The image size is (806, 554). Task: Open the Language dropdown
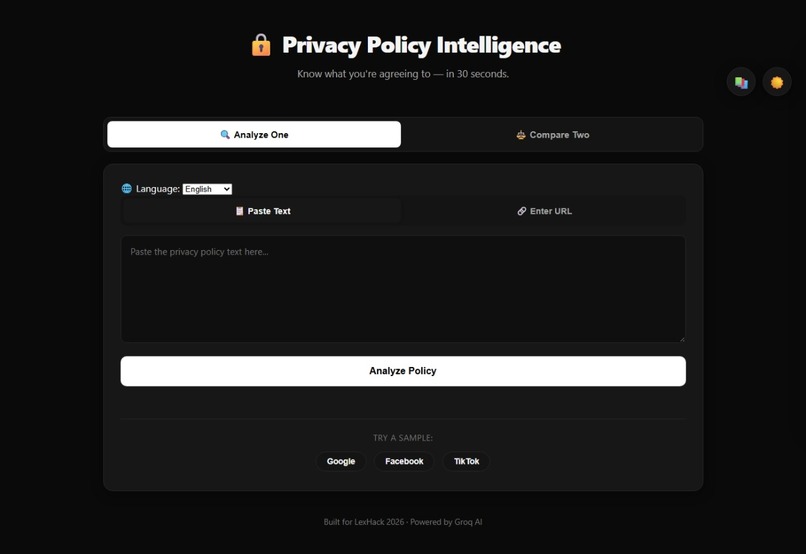pyautogui.click(x=207, y=189)
